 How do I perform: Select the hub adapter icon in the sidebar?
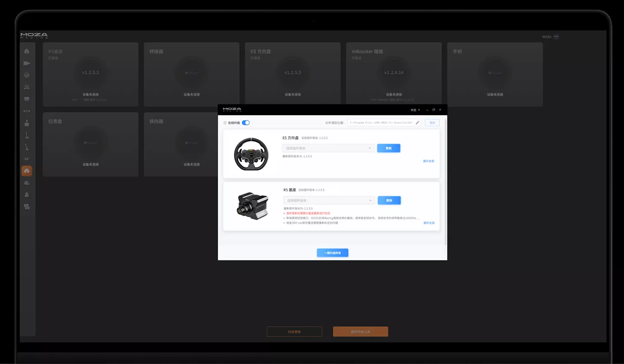pos(27,159)
